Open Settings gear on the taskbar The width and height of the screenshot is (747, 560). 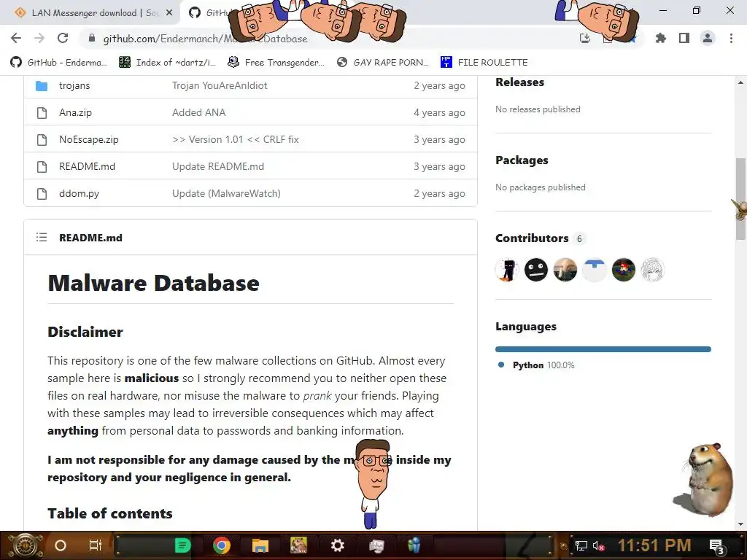coord(337,545)
